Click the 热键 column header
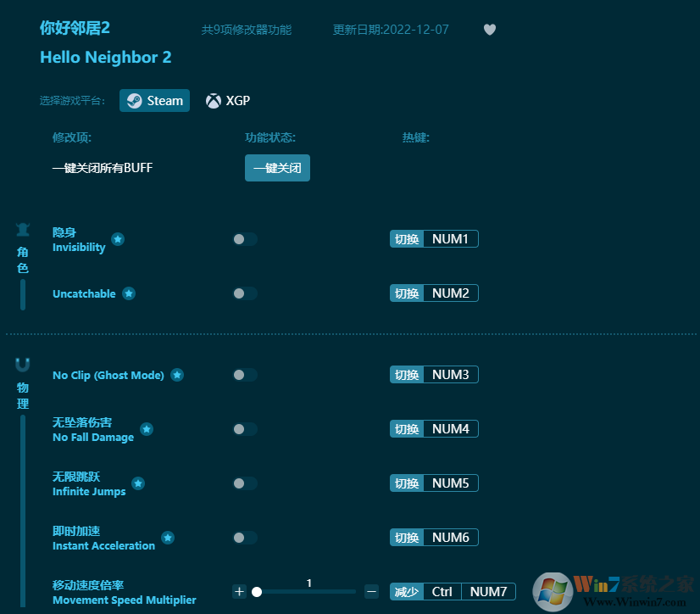 (x=415, y=137)
